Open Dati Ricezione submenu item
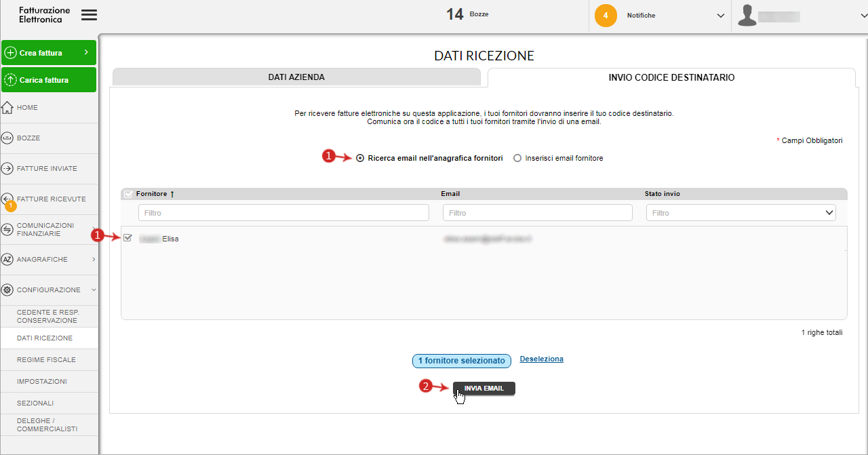Viewport: 868px width, 455px height. tap(49, 338)
